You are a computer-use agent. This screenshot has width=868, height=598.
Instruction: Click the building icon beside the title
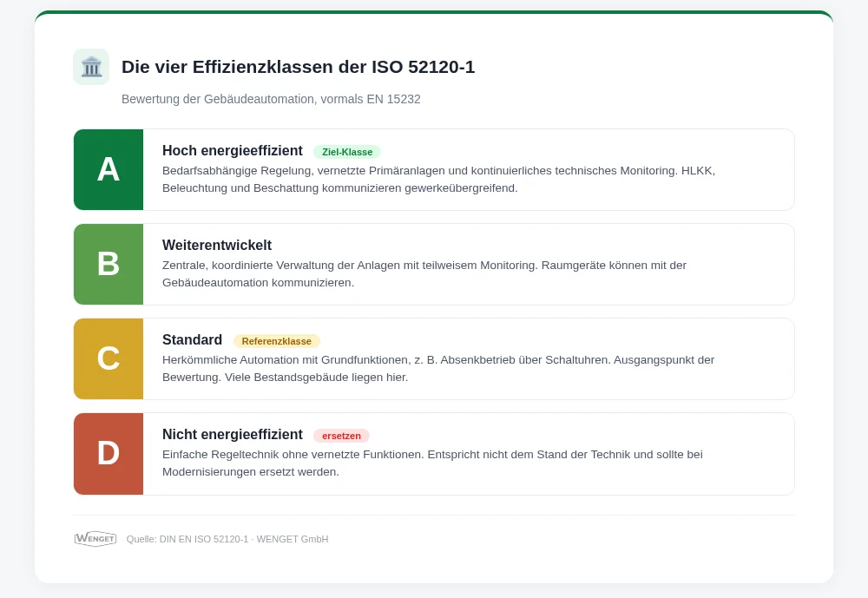(x=91, y=67)
